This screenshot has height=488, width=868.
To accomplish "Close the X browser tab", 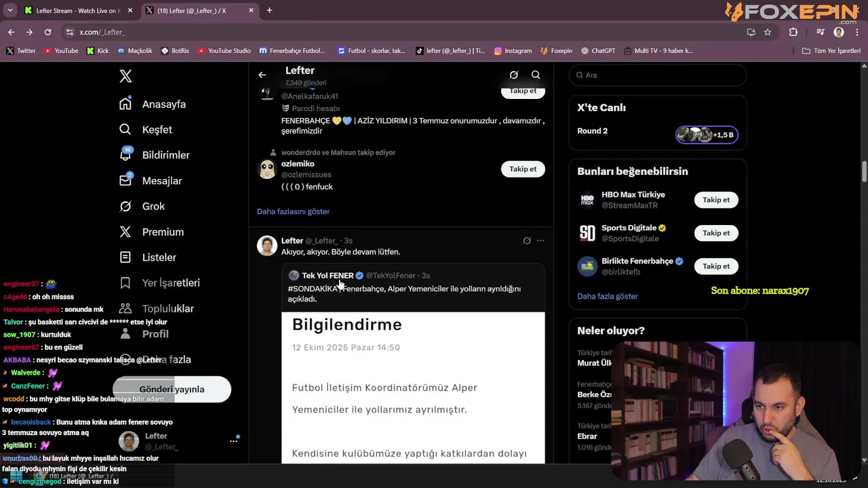I will pyautogui.click(x=251, y=11).
